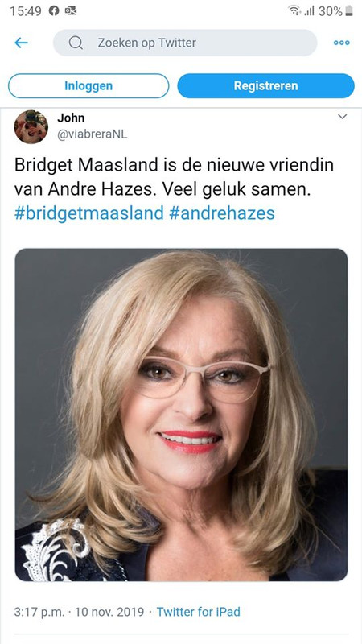This screenshot has width=362, height=644.
Task: Open the Twitter for iPad source link
Action: [198, 612]
